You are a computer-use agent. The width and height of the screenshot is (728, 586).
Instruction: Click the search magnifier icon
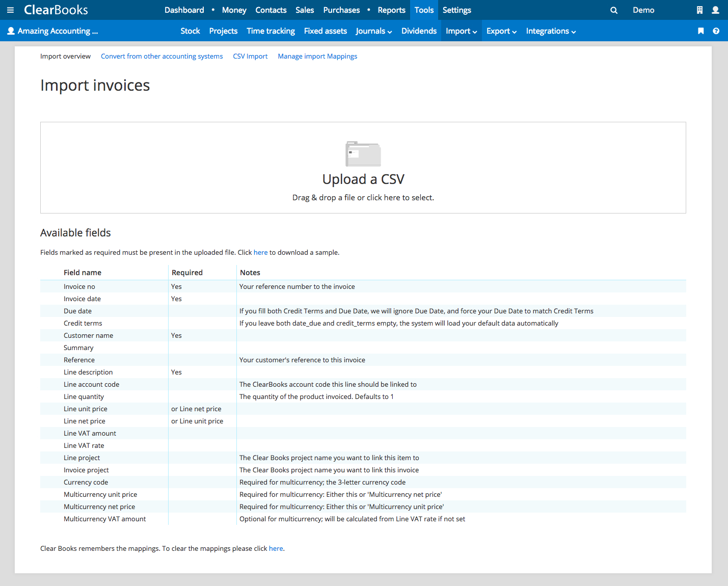(613, 10)
